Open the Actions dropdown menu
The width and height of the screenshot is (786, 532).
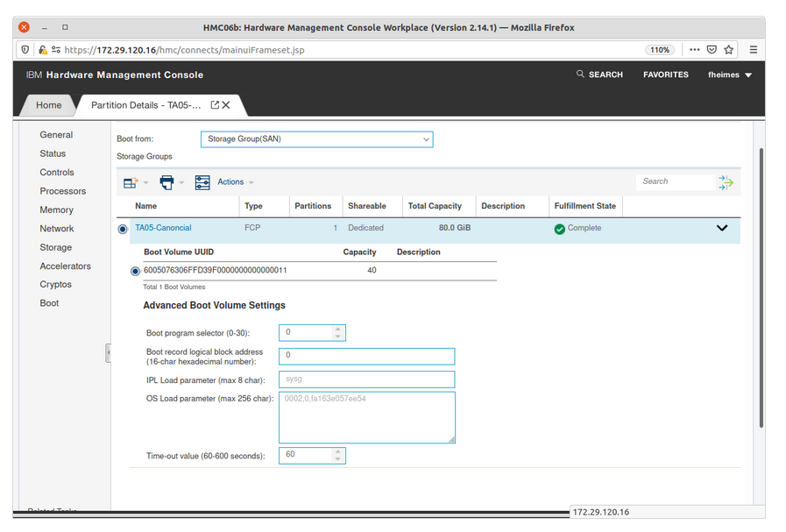pos(235,182)
